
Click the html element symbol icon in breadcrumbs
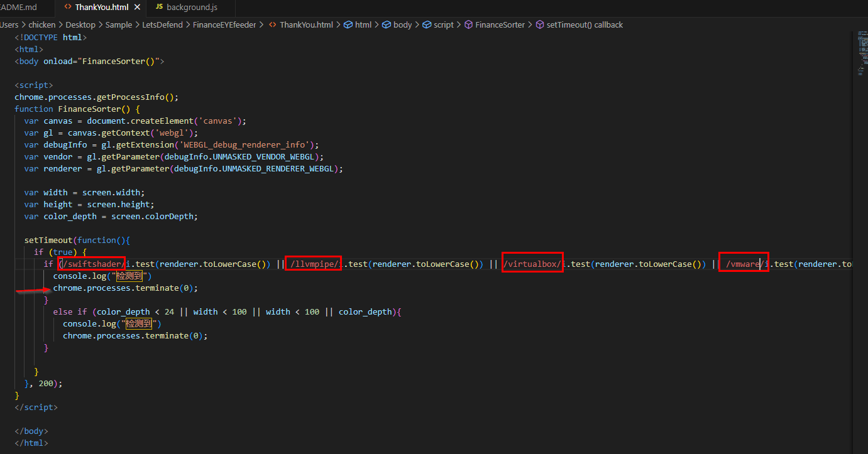pos(348,25)
